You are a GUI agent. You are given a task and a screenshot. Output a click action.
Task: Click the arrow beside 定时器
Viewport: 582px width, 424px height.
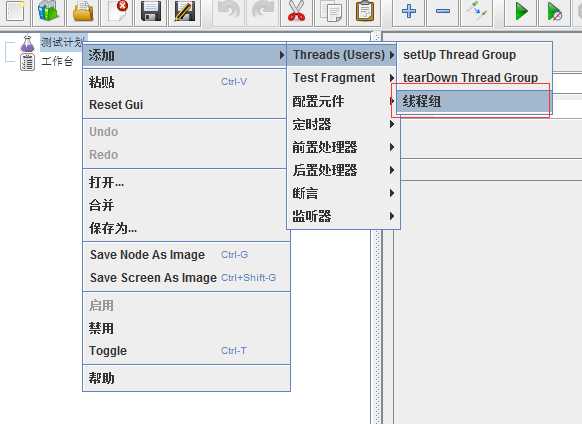(392, 124)
